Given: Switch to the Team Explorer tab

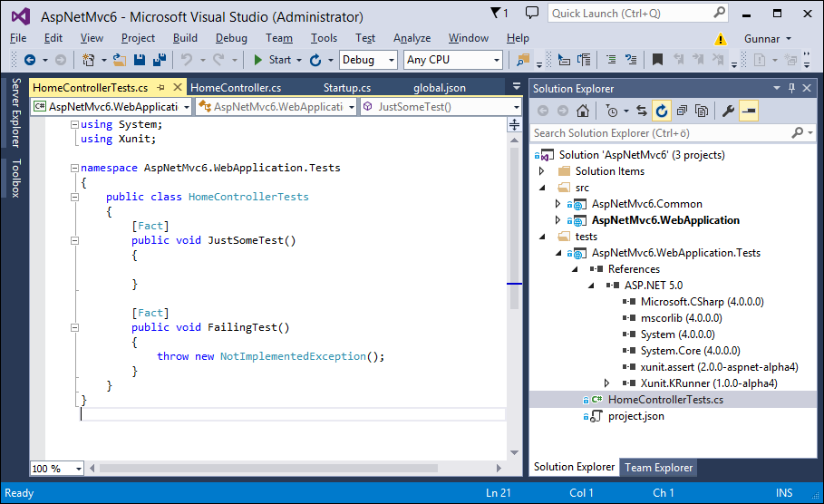Looking at the screenshot, I should tap(658, 468).
